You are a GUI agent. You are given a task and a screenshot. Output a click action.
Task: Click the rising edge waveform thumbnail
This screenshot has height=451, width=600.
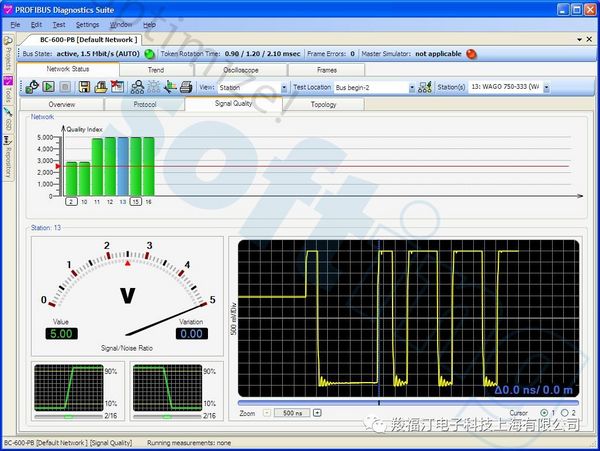coord(69,388)
